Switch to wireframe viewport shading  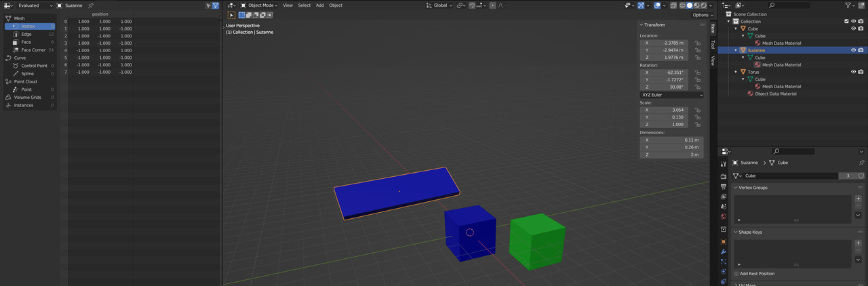click(682, 5)
